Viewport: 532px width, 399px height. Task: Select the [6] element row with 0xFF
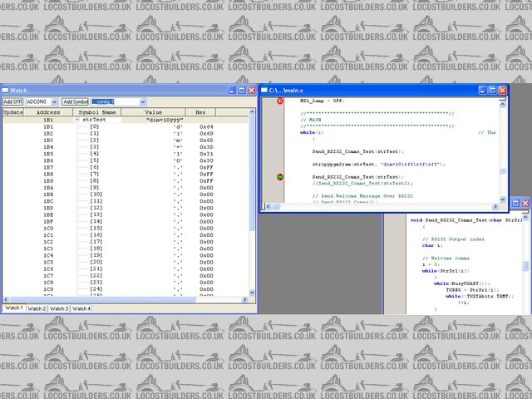126,167
